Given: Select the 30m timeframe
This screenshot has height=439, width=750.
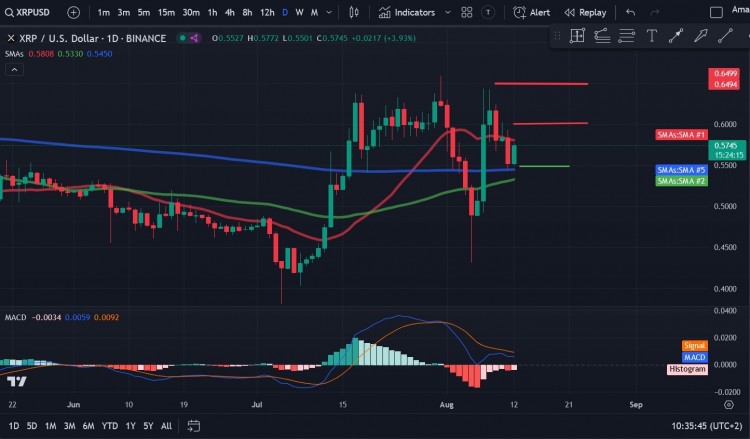Looking at the screenshot, I should 191,12.
